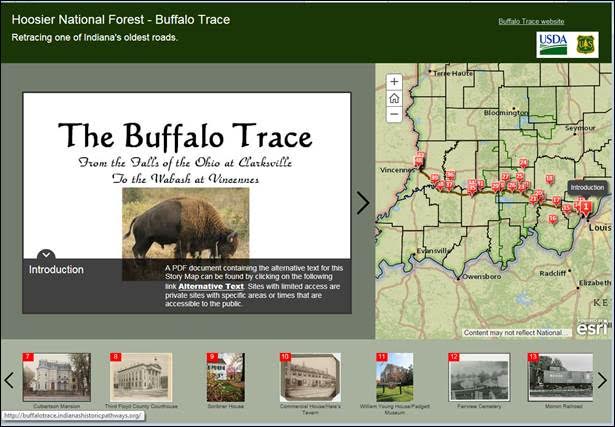Click the USDA logo
Image resolution: width=615 pixels, height=427 pixels.
(552, 44)
